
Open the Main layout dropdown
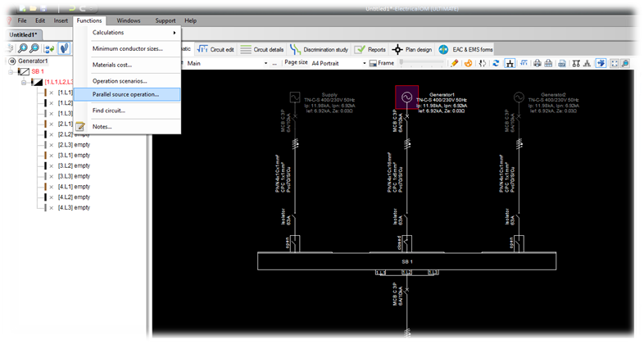tap(227, 63)
